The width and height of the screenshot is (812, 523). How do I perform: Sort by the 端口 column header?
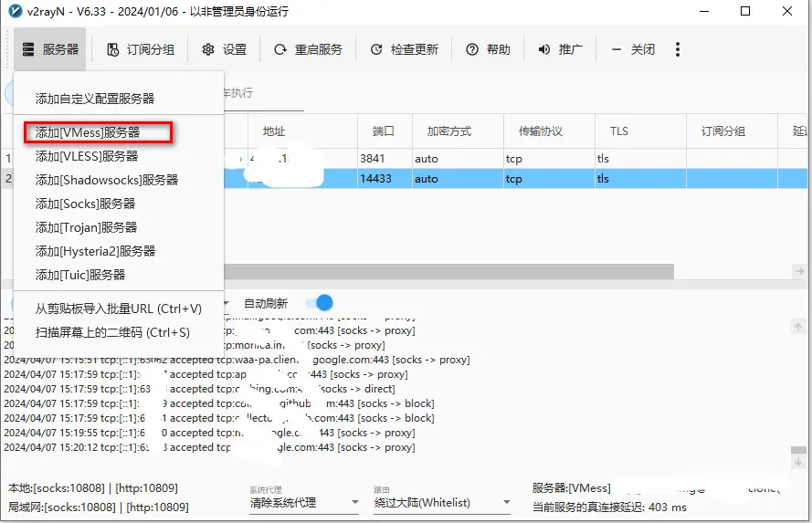pyautogui.click(x=384, y=131)
